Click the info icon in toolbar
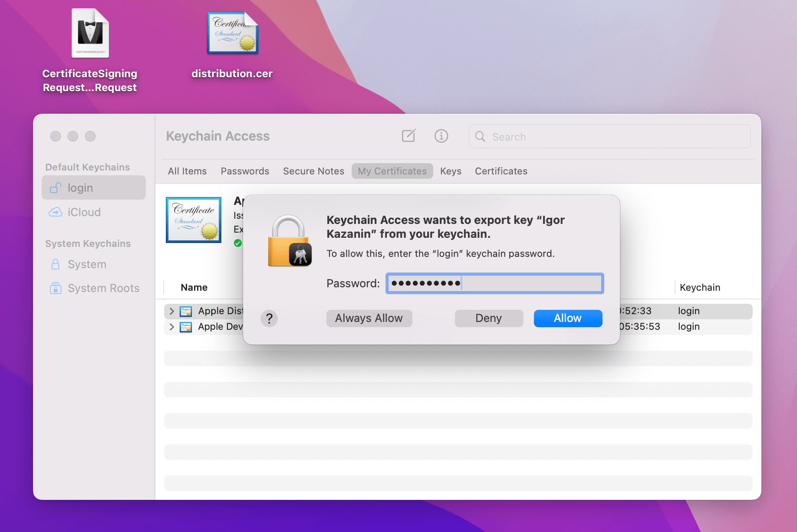Viewport: 797px width, 532px height. (441, 136)
